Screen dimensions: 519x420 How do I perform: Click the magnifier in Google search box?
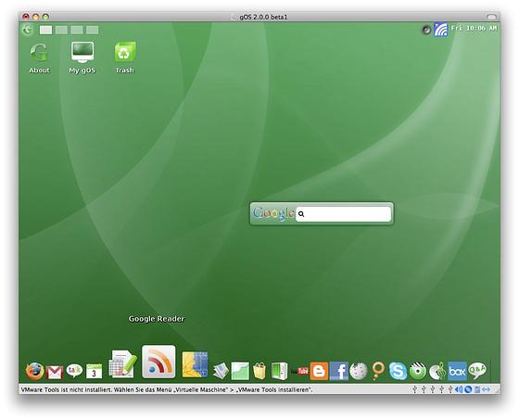[301, 214]
